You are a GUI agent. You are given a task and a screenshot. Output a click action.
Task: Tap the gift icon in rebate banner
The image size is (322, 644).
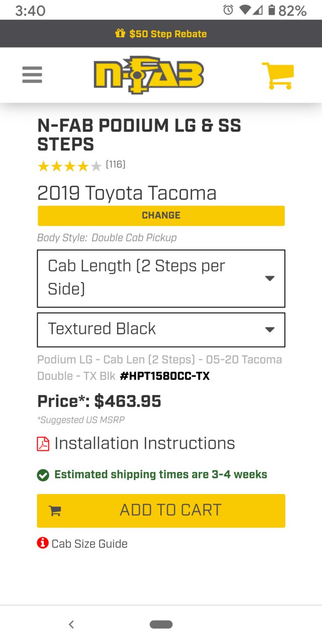click(x=120, y=34)
